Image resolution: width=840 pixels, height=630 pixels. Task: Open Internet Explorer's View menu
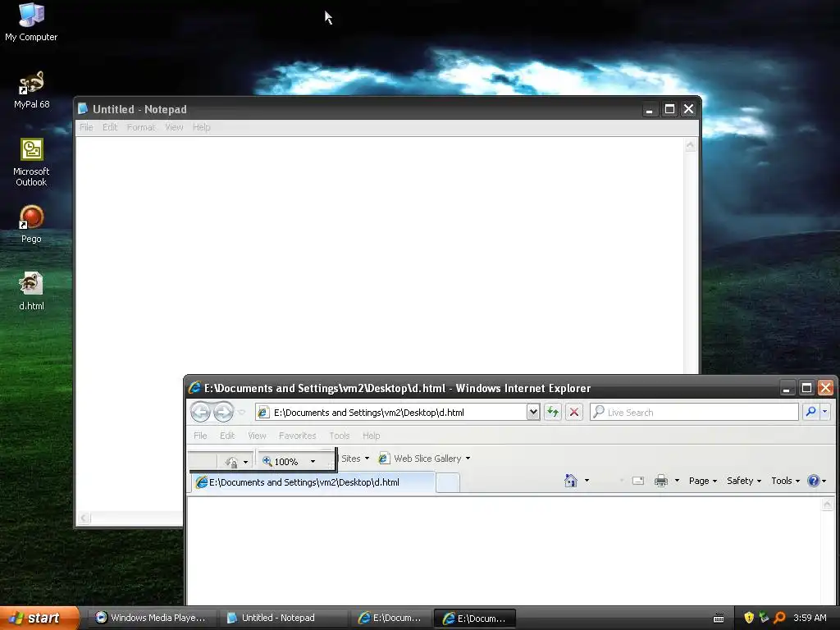(257, 436)
